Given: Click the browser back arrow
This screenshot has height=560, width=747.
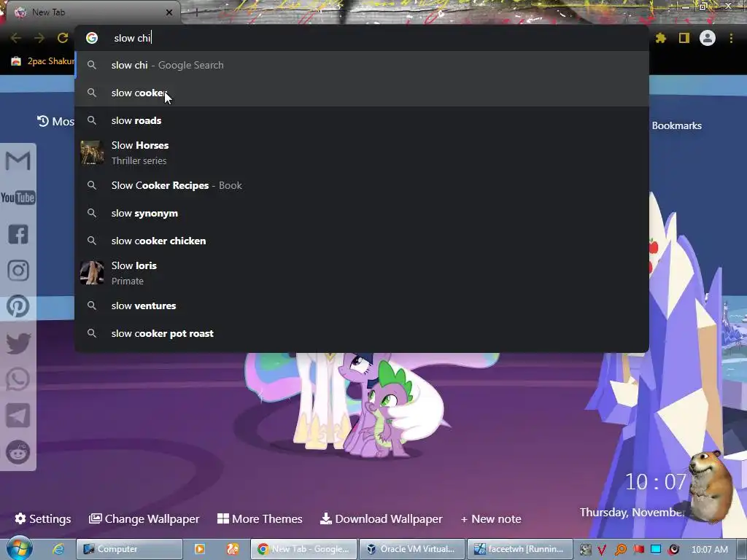Looking at the screenshot, I should click(x=16, y=38).
